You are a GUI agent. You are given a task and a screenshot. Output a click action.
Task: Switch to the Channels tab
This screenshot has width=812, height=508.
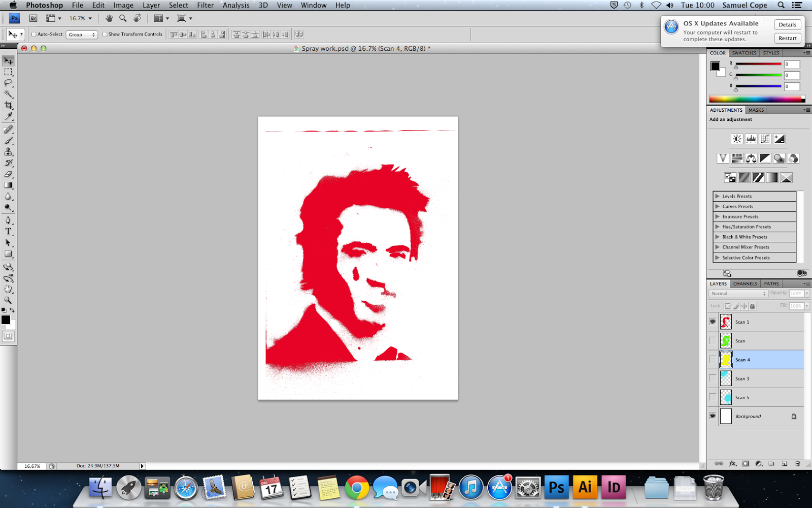744,283
